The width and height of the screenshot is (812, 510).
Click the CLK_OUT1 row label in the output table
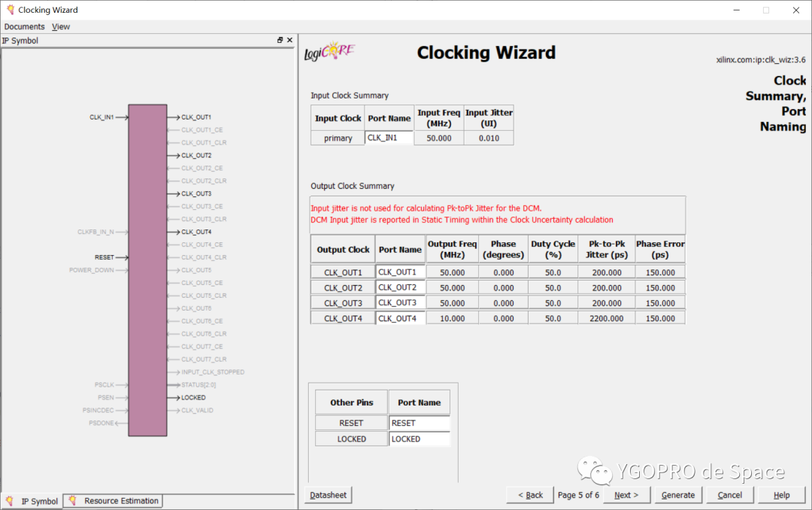(343, 272)
